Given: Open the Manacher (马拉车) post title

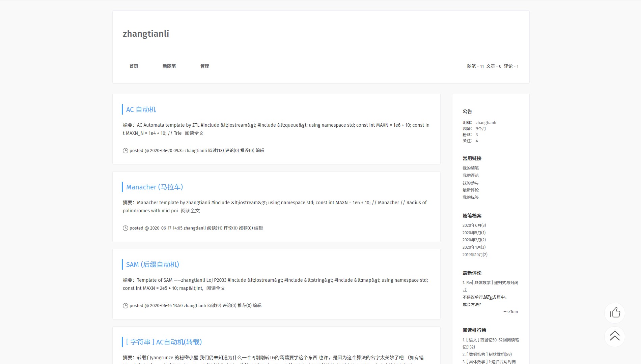Looking at the screenshot, I should (x=155, y=187).
